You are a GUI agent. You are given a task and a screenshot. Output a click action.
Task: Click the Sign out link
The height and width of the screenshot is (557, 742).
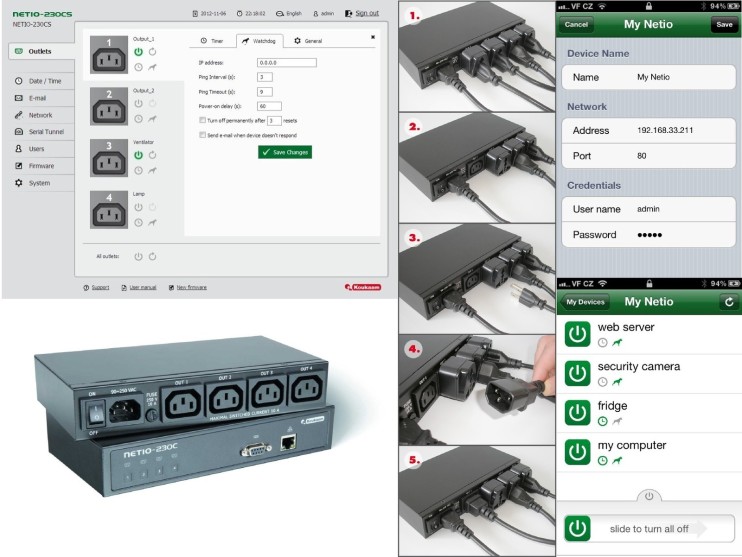361,14
